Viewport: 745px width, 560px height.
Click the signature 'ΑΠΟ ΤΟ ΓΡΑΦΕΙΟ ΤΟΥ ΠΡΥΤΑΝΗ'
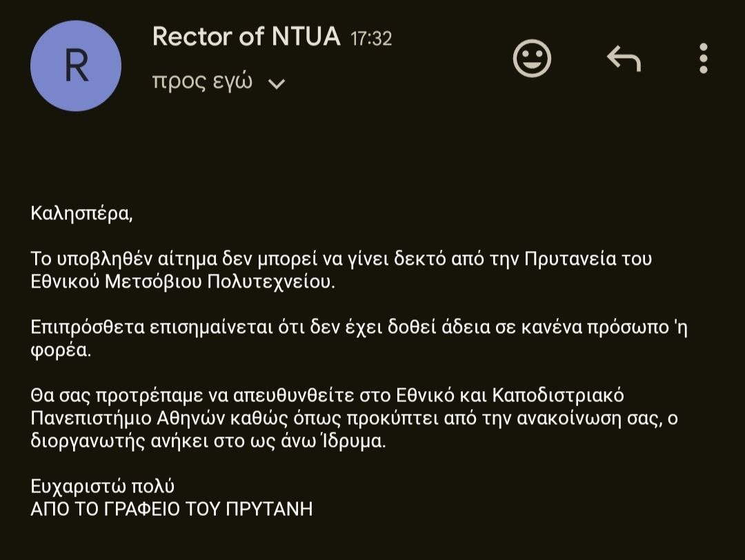pos(172,509)
